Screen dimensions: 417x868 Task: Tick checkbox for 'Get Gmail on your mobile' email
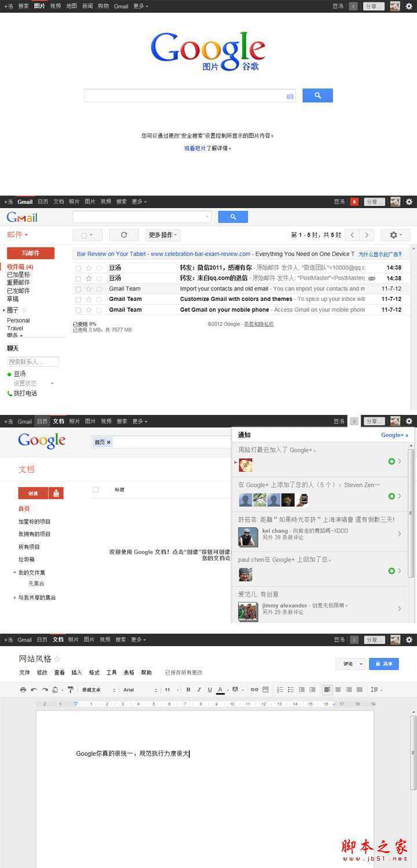point(78,310)
